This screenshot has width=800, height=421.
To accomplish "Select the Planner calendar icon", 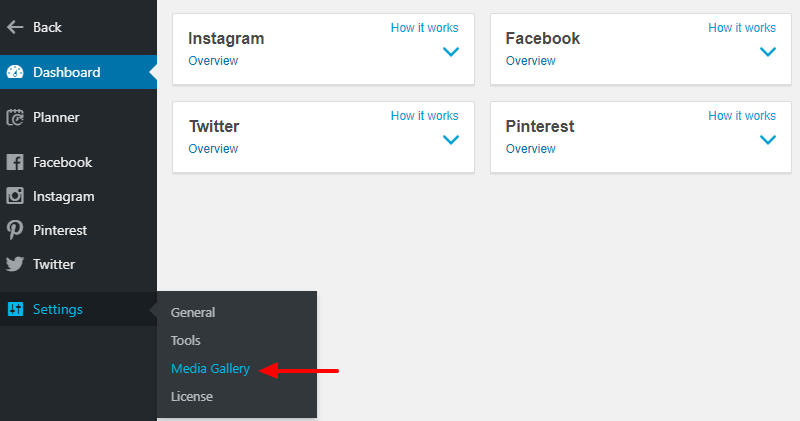I will tap(15, 117).
